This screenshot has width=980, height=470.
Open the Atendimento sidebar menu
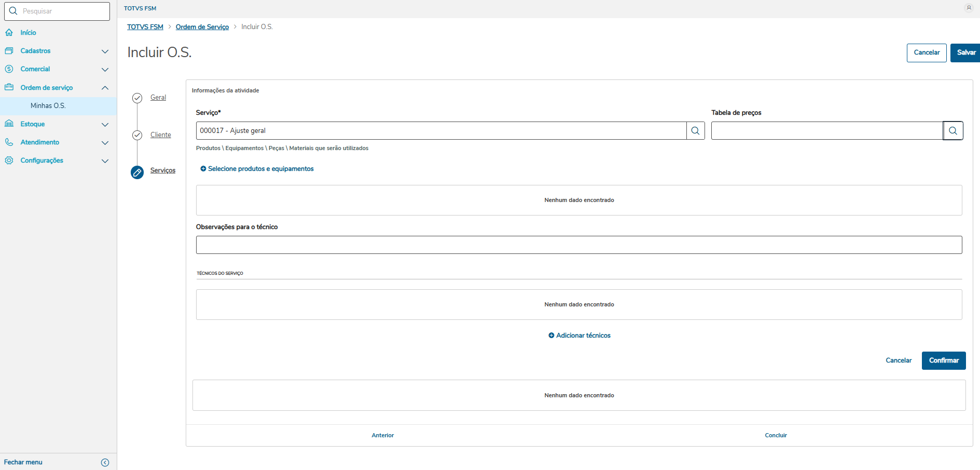click(40, 142)
